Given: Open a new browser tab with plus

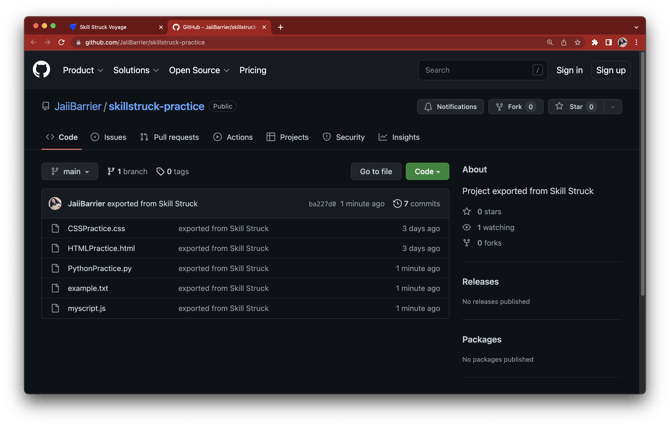Looking at the screenshot, I should pos(280,27).
